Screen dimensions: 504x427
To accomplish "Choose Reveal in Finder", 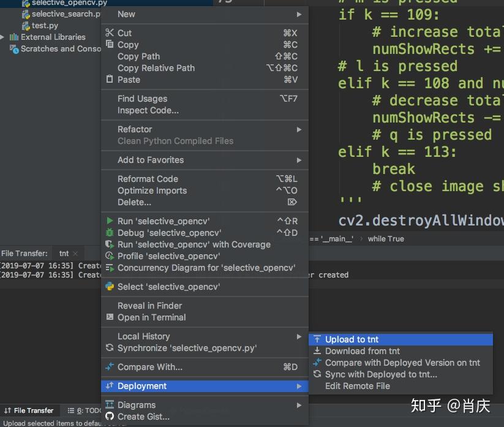I will pos(205,306).
